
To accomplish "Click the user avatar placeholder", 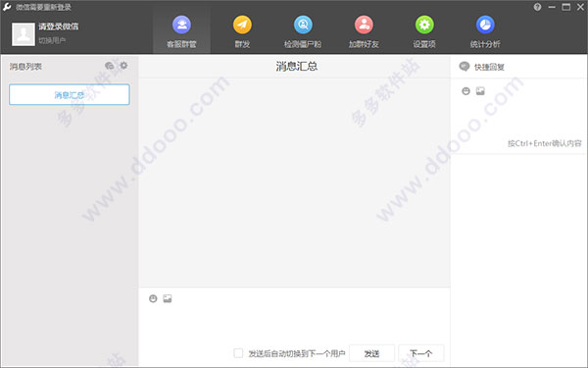I will coord(24,33).
